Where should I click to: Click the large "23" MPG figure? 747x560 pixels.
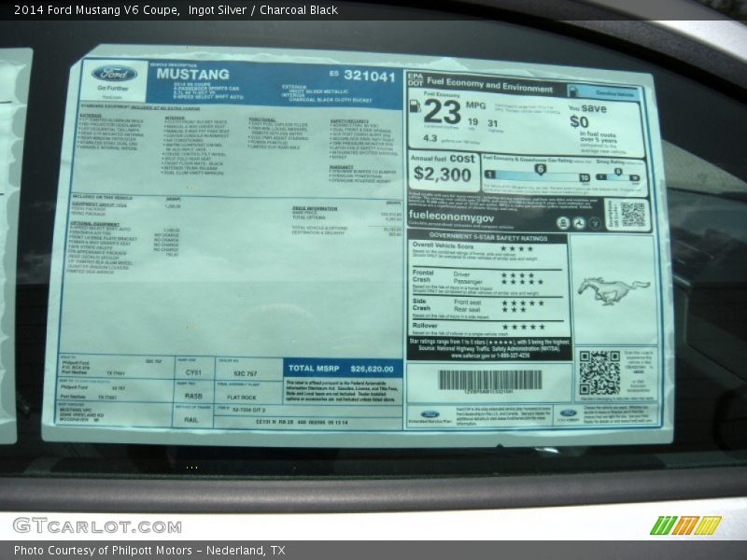pos(442,112)
